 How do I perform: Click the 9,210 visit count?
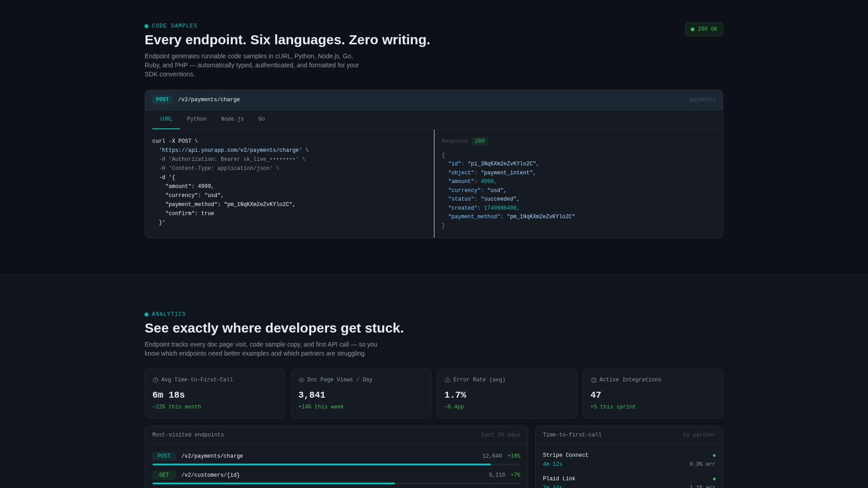[497, 475]
